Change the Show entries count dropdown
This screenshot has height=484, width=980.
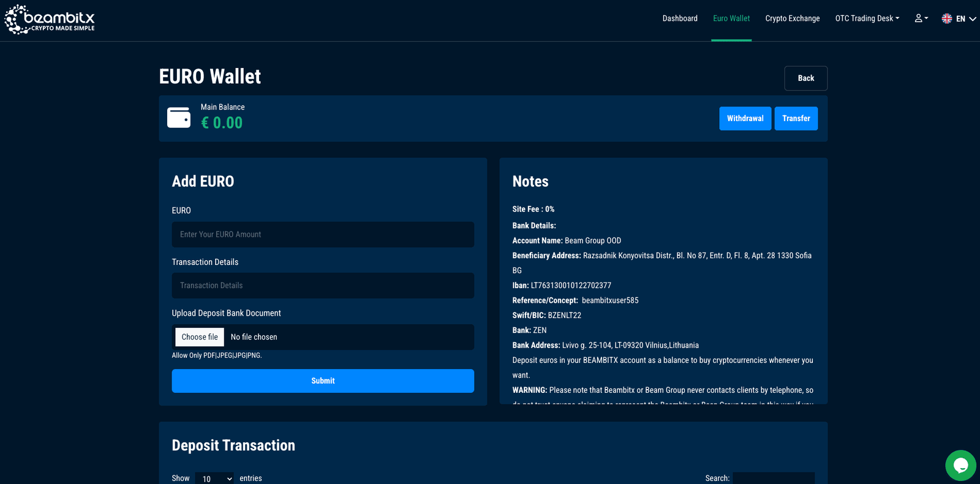tap(215, 478)
